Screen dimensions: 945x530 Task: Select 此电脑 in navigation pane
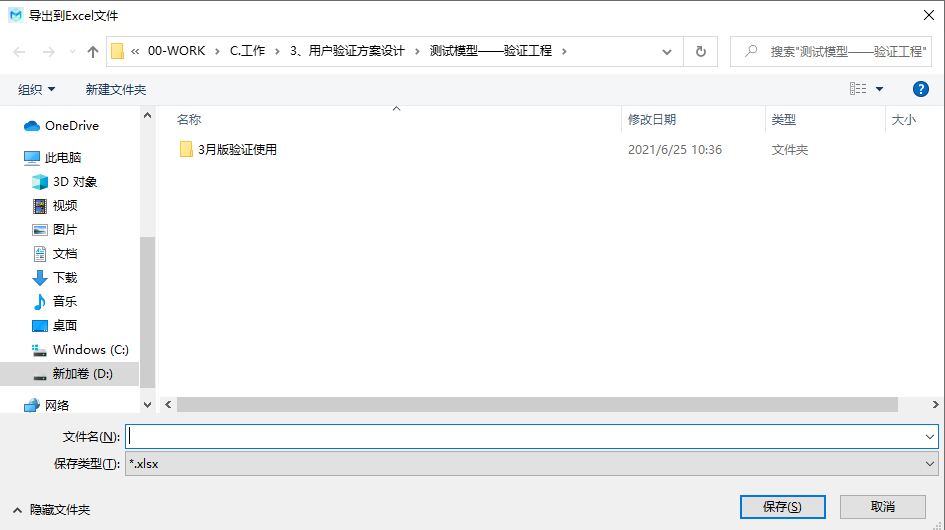click(x=52, y=157)
